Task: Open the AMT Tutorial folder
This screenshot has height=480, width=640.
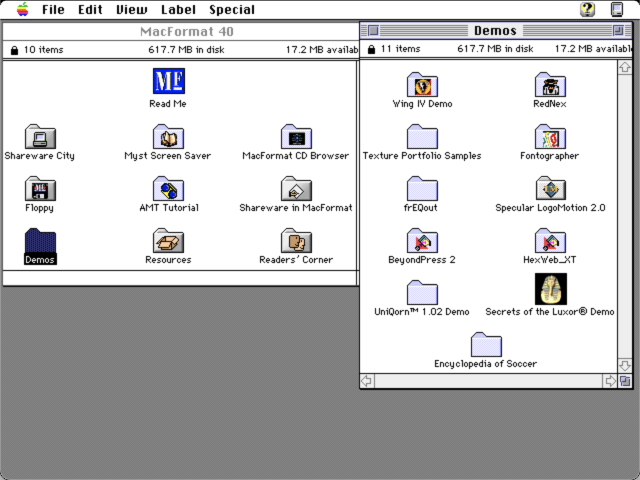Action: [x=168, y=189]
